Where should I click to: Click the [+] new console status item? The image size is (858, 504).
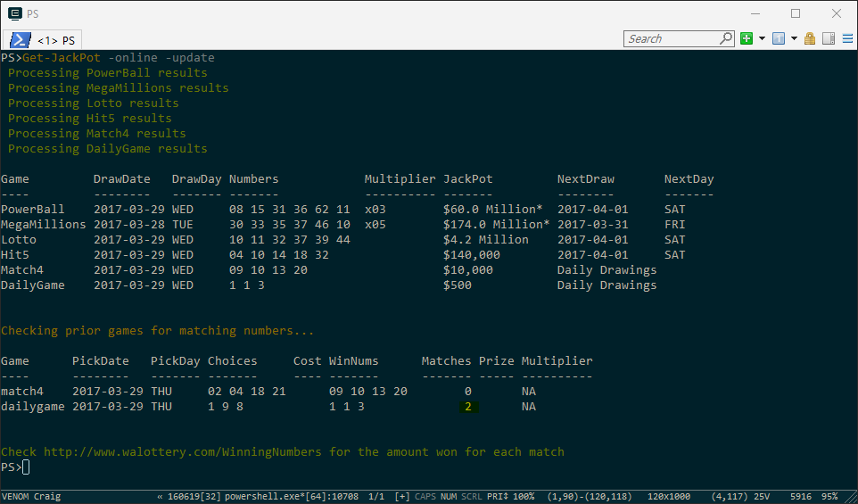click(402, 497)
